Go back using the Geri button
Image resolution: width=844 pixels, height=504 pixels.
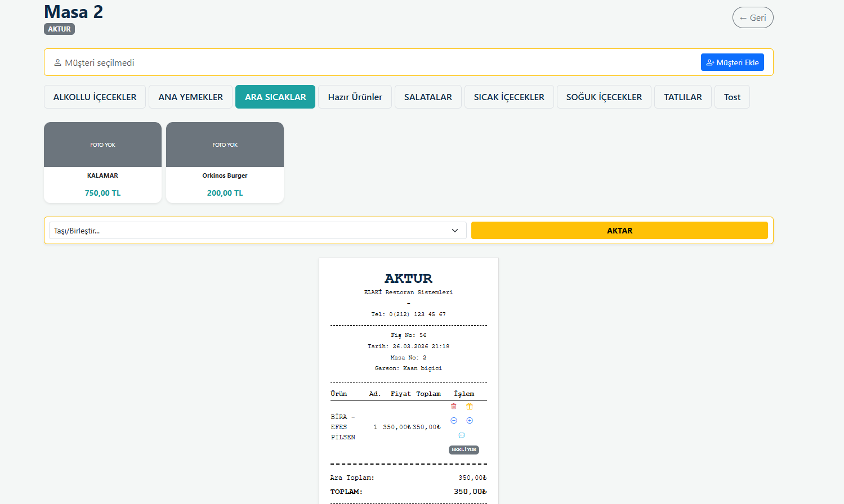[x=752, y=18]
